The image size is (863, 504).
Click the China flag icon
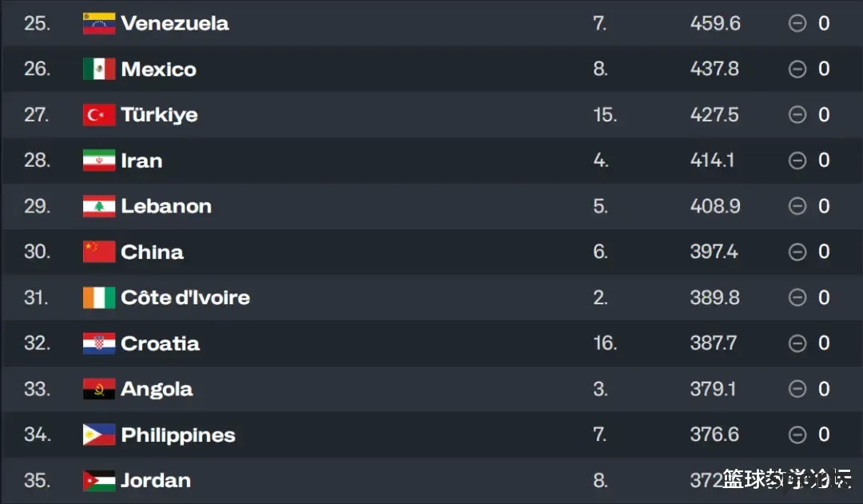coord(99,252)
